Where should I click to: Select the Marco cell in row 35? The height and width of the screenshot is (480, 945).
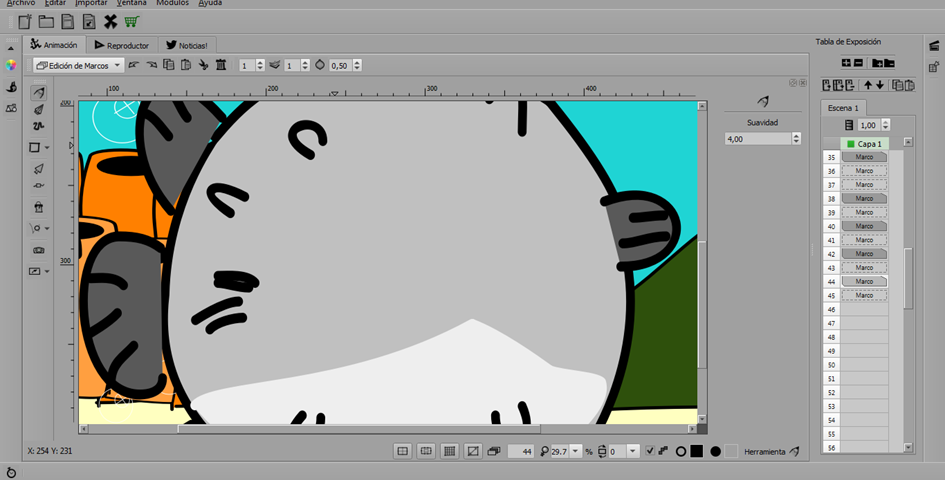point(864,157)
